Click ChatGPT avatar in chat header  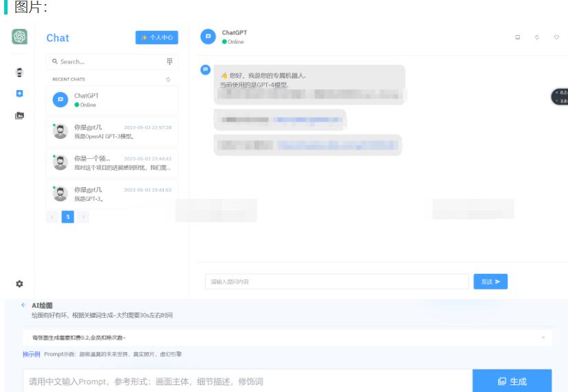tap(208, 36)
